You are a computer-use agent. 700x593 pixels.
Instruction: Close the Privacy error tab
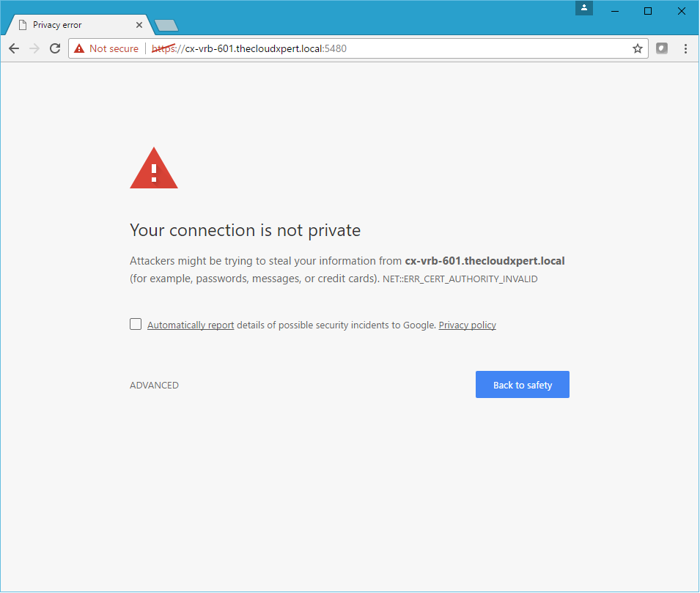139,25
